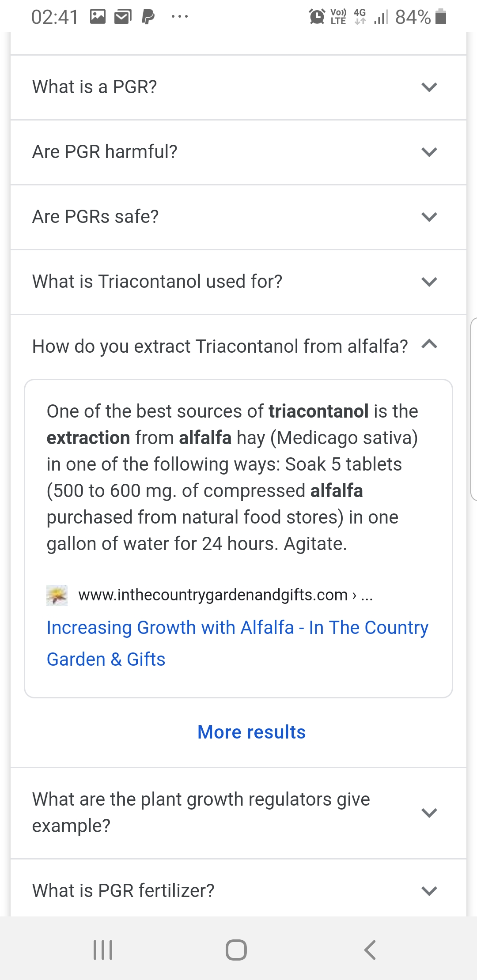This screenshot has width=477, height=980.
Task: Tap the site favicon beside the URL
Action: pos(57,595)
